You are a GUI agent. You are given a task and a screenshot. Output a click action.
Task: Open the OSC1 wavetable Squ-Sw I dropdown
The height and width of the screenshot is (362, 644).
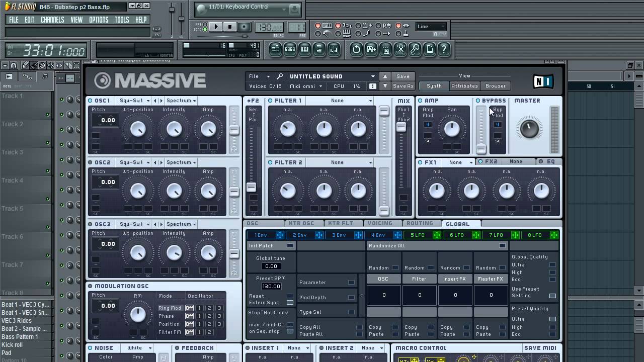134,101
